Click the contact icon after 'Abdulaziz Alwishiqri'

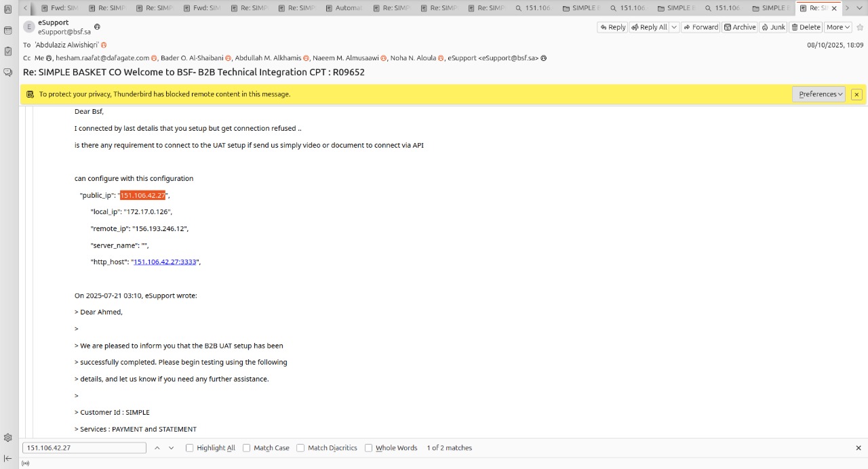(x=104, y=45)
